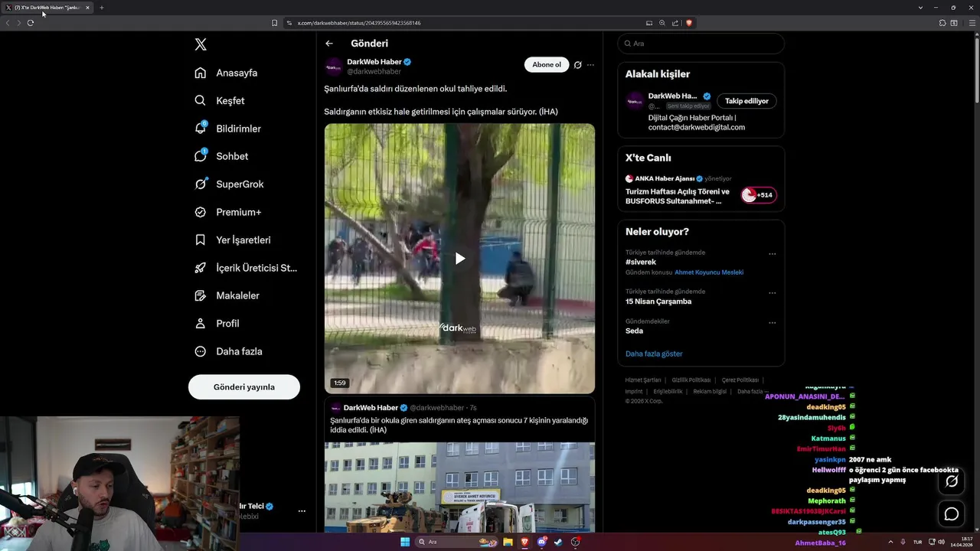Click the Makaleler articles icon

click(201, 295)
